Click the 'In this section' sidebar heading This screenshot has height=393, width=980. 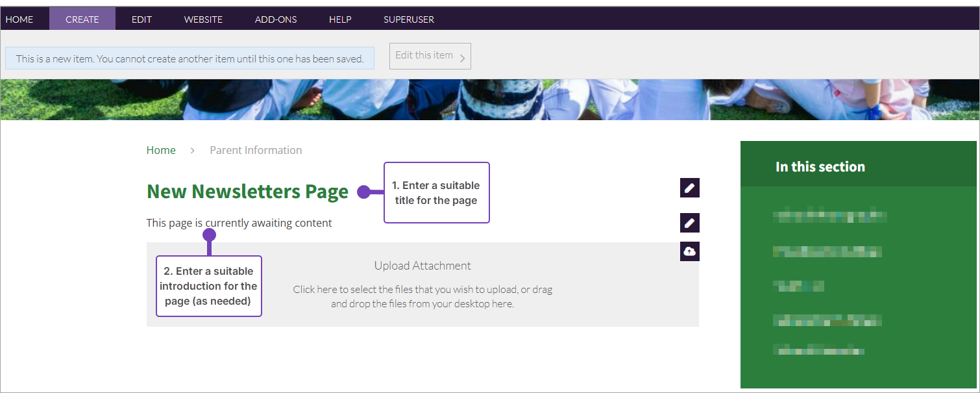click(820, 167)
